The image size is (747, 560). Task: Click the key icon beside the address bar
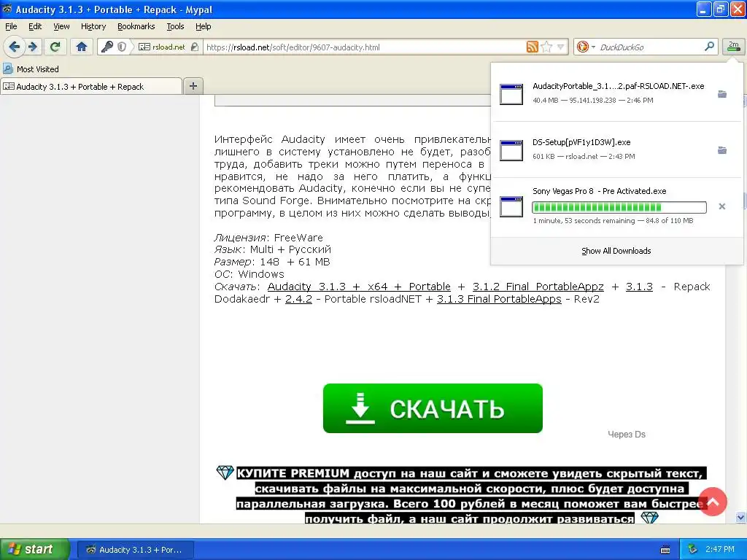click(107, 47)
